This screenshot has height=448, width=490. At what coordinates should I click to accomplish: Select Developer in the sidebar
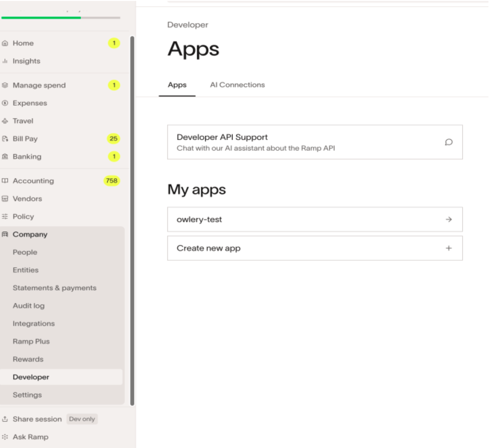[61, 377]
